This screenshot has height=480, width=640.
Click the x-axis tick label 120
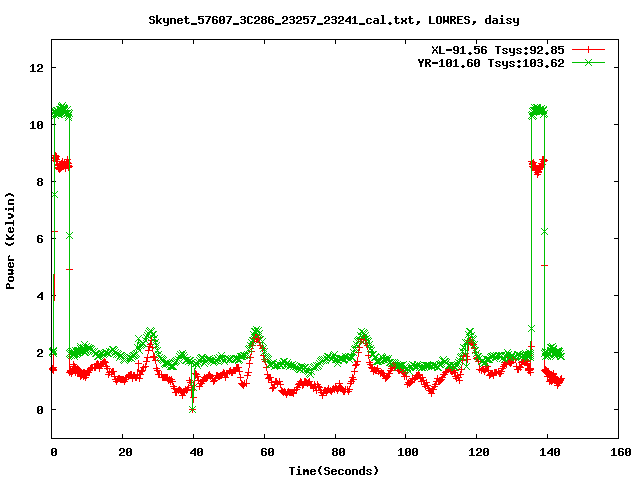(478, 452)
